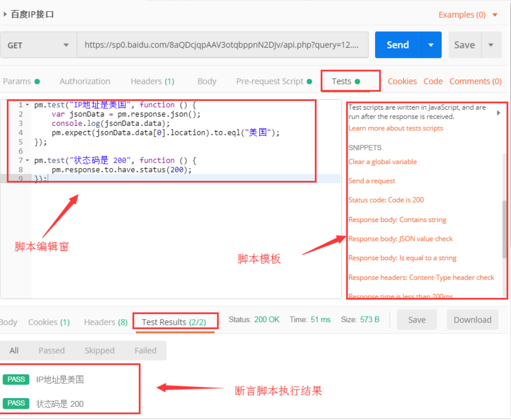Switch to the request Body tab

[207, 81]
